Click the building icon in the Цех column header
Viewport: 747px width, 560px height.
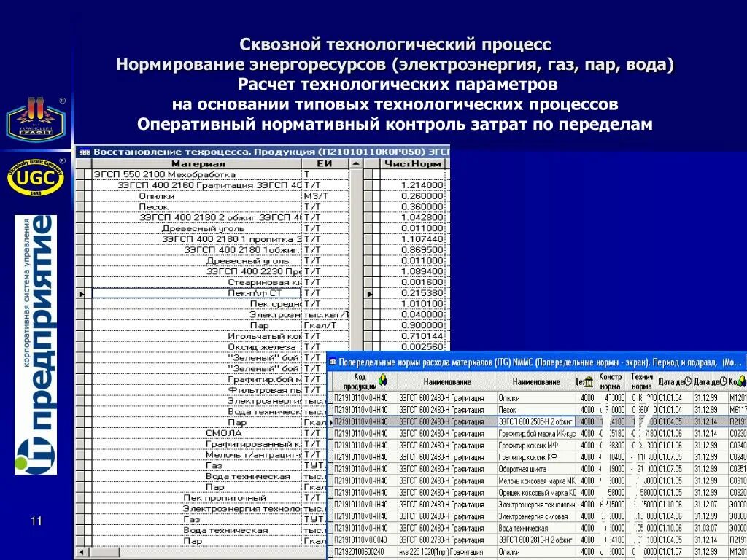tap(589, 380)
